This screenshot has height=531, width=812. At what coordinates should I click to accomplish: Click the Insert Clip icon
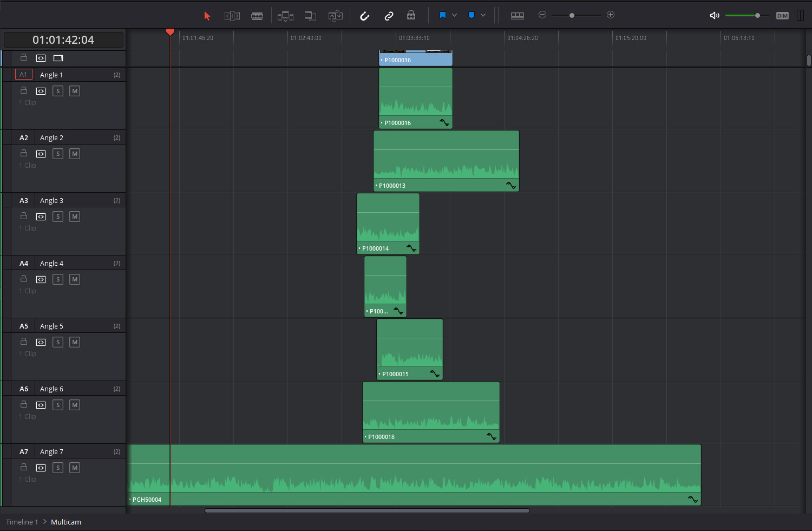click(285, 16)
